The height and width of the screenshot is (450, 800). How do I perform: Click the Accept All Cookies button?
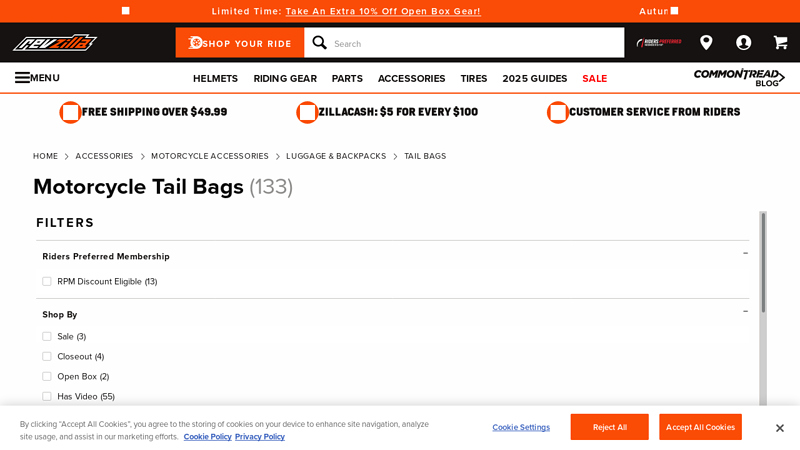[x=700, y=427]
